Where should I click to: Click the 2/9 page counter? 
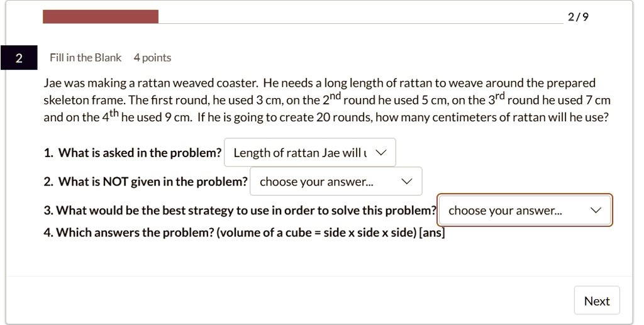coord(578,17)
